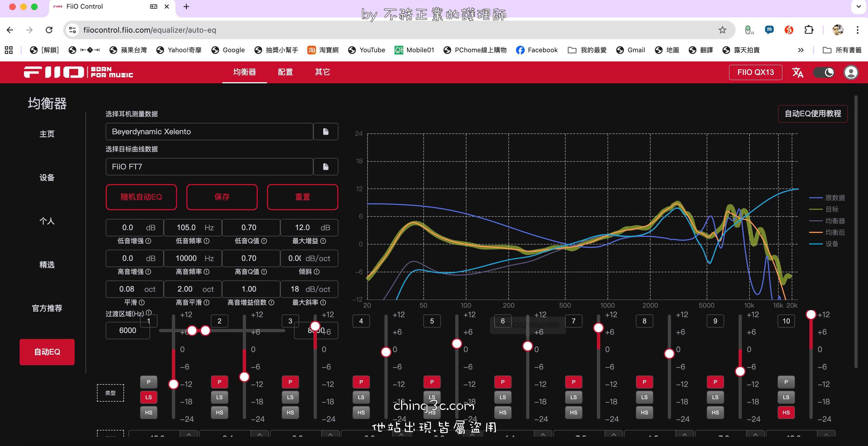
Task: Click file icon next to Beyerdynamic Xelento
Action: (x=326, y=131)
